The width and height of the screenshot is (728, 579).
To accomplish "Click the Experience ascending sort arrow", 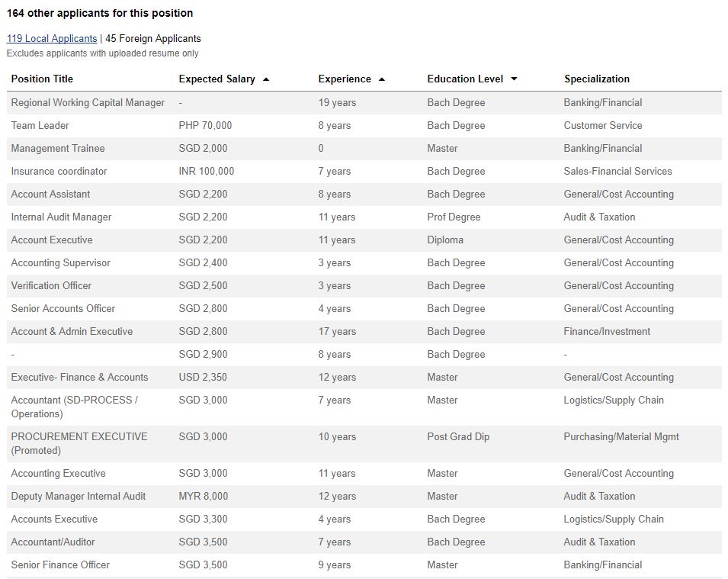I will pyautogui.click(x=382, y=79).
